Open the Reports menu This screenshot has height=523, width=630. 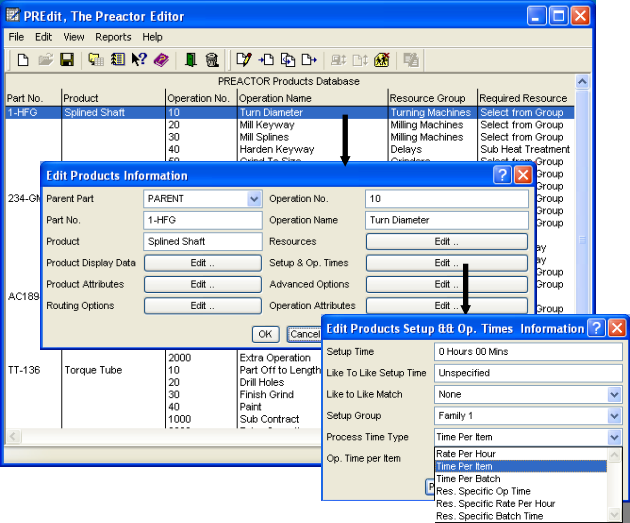[113, 37]
